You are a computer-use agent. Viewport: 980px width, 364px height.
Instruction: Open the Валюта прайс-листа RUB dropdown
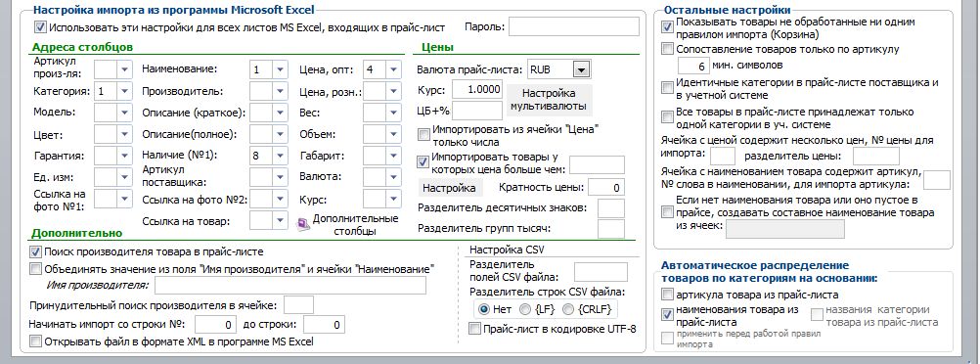coord(582,69)
